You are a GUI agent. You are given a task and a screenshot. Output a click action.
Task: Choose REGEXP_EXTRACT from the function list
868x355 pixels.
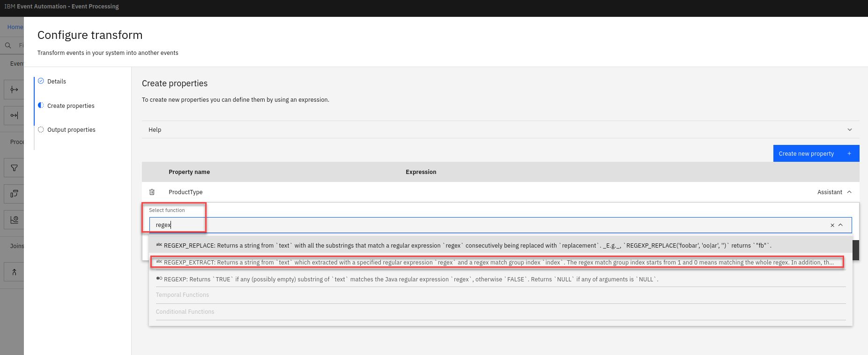(497, 263)
